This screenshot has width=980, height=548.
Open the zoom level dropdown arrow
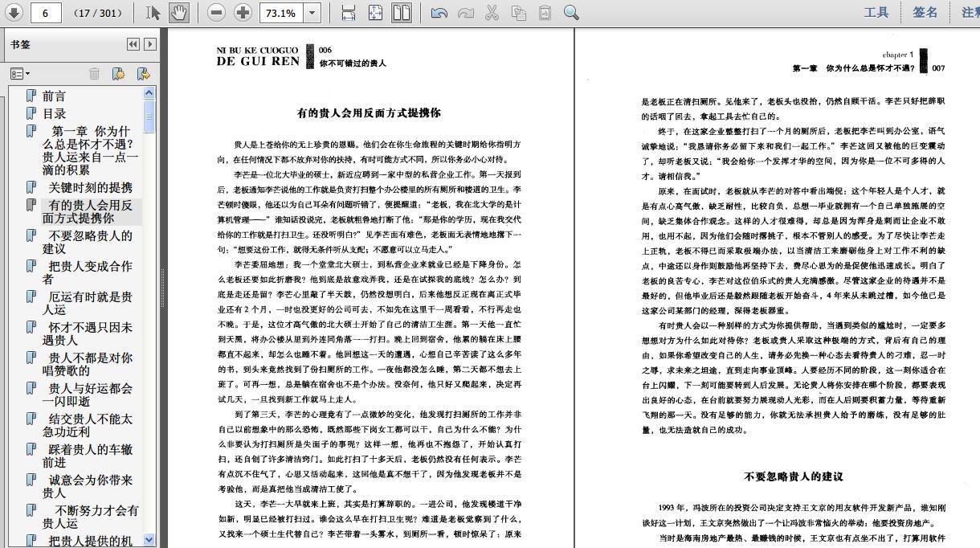[x=312, y=13]
